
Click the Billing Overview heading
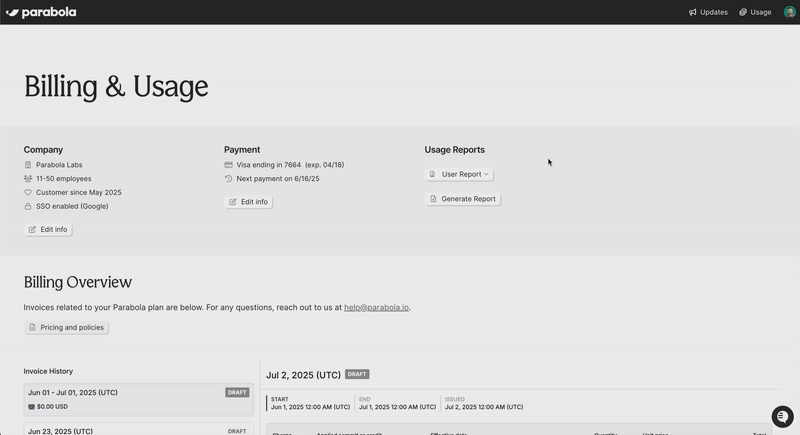(78, 282)
